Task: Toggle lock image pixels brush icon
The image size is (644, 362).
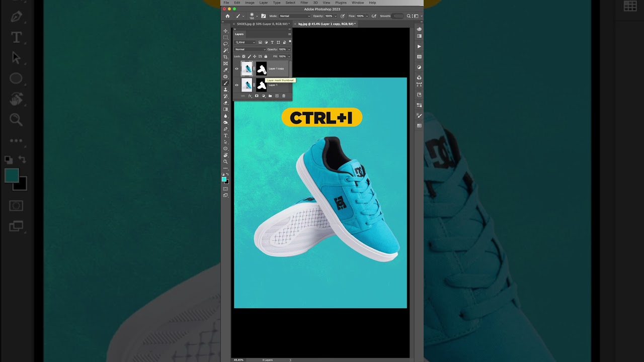Action: click(x=249, y=56)
